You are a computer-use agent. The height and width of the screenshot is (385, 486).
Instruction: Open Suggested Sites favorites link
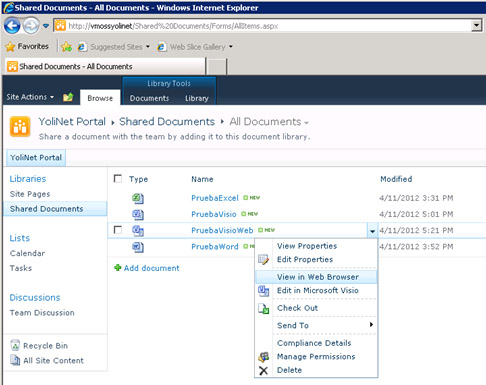coord(114,47)
